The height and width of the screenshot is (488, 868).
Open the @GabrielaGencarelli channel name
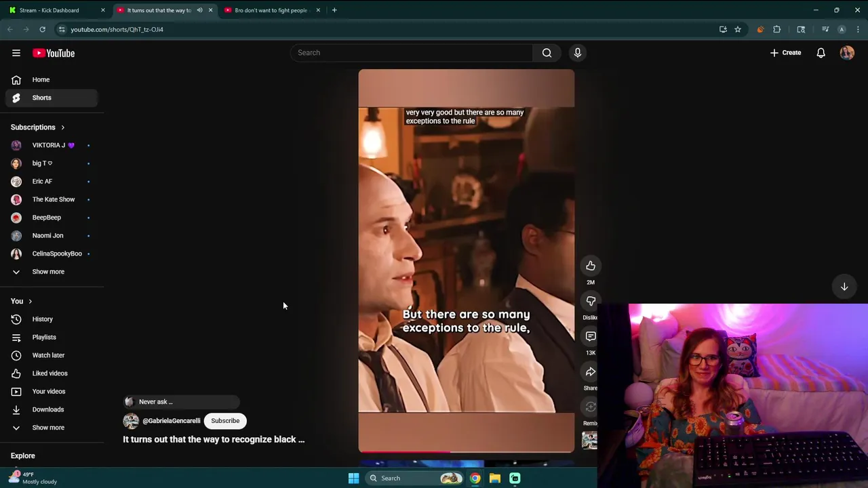171,421
